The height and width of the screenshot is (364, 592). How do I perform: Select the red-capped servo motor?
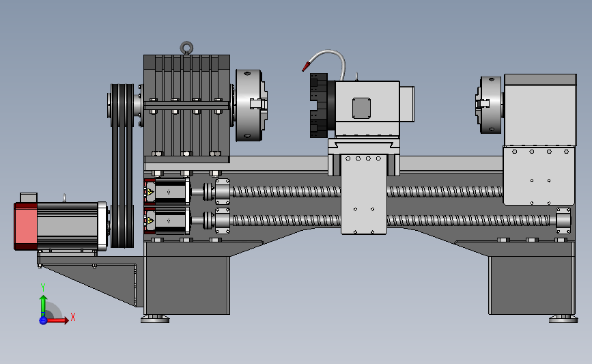[x=60, y=226]
